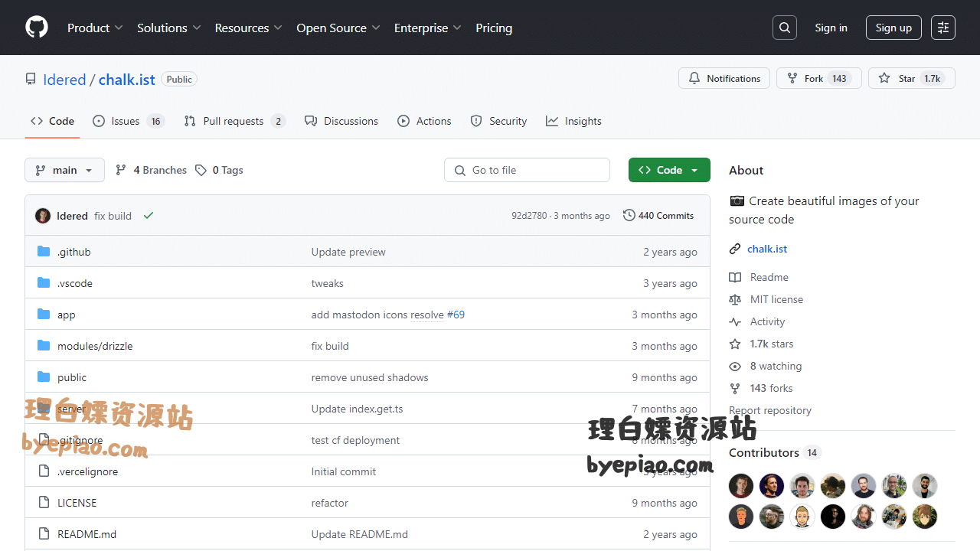
Task: Switch to the Pull requests tab
Action: 234,121
